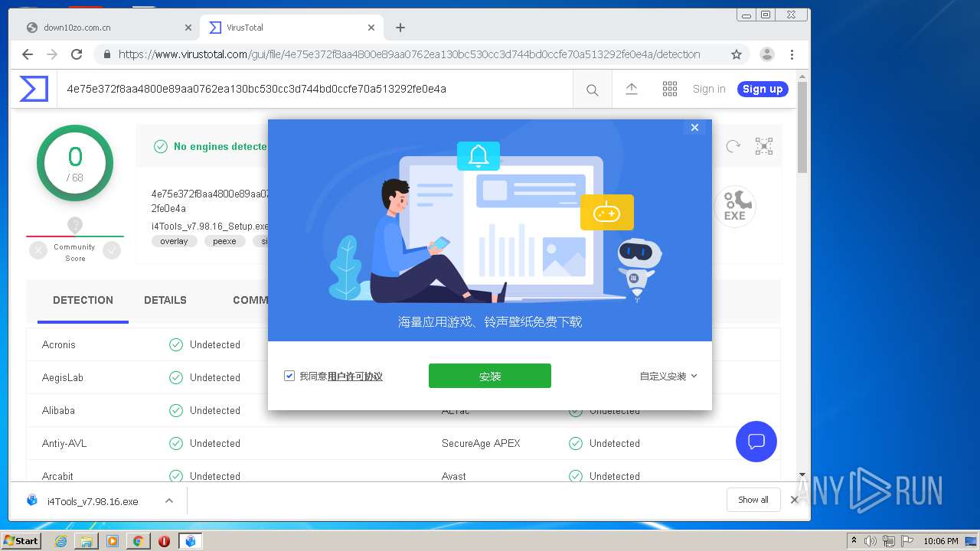The image size is (980, 551).
Task: Open the chat bubble widget
Action: click(x=756, y=442)
